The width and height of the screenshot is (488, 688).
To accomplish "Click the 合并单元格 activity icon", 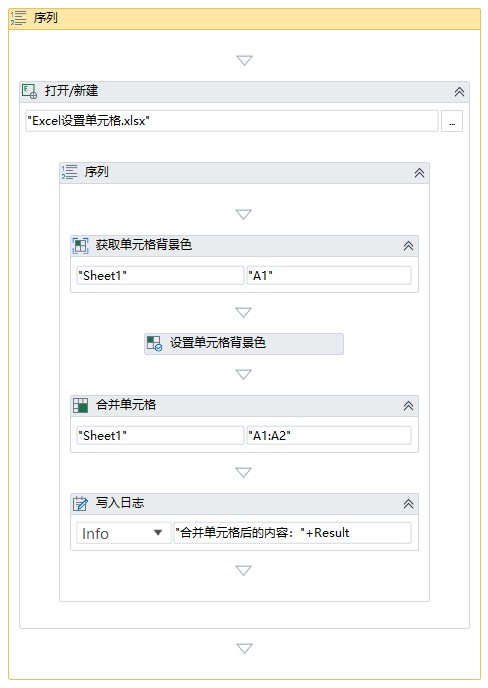I will (80, 405).
